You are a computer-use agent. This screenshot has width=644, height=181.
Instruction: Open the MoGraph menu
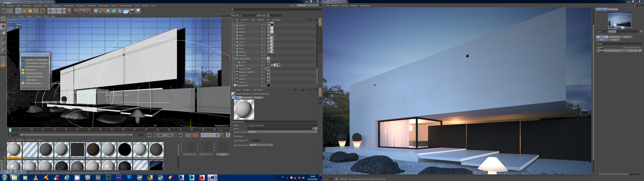(92, 6)
